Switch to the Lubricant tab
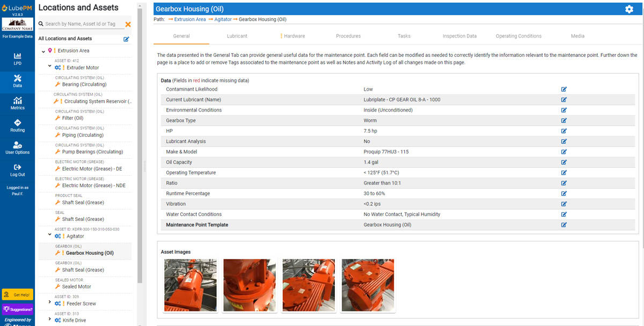Image resolution: width=644 pixels, height=326 pixels. [x=237, y=36]
